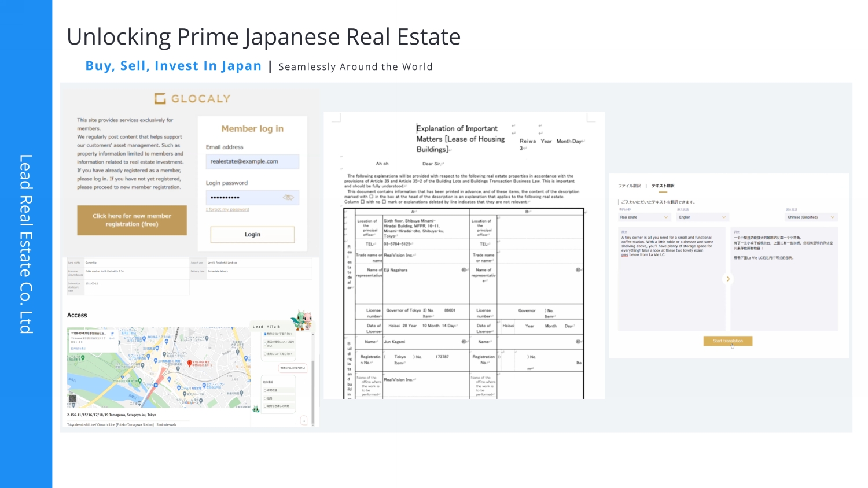868x488 pixels.
Task: Click the map satellite thumbnail icon
Action: (72, 398)
